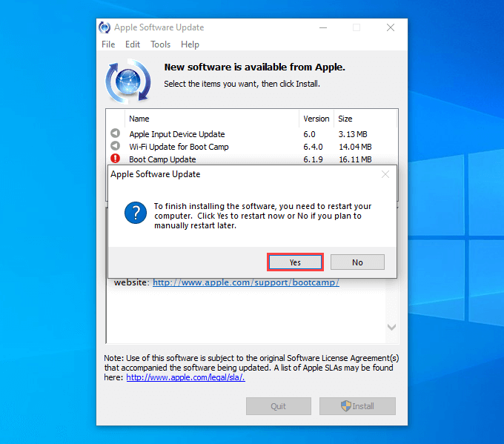Click the 14.04 MB size value

355,147
